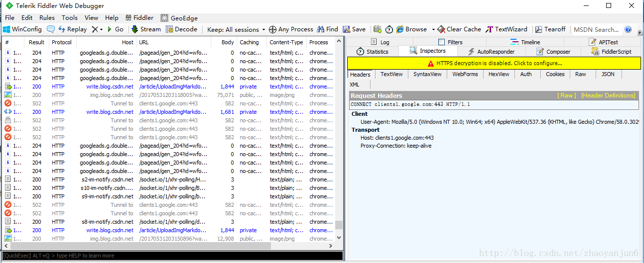The height and width of the screenshot is (263, 644).
Task: Select the Any Process target picker
Action: [291, 29]
